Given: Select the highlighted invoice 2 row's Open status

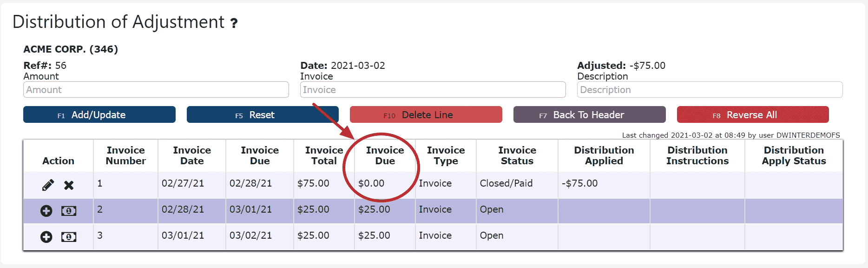Looking at the screenshot, I should 492,209.
